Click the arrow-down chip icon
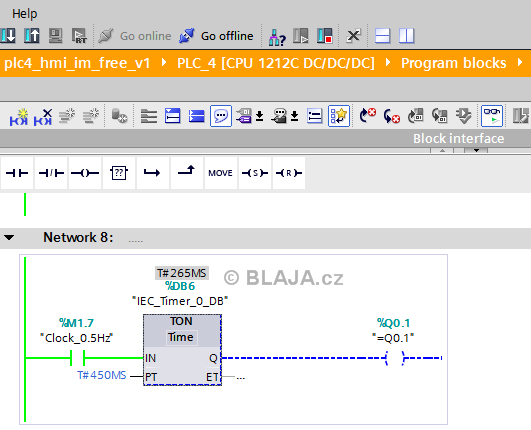 [464, 116]
